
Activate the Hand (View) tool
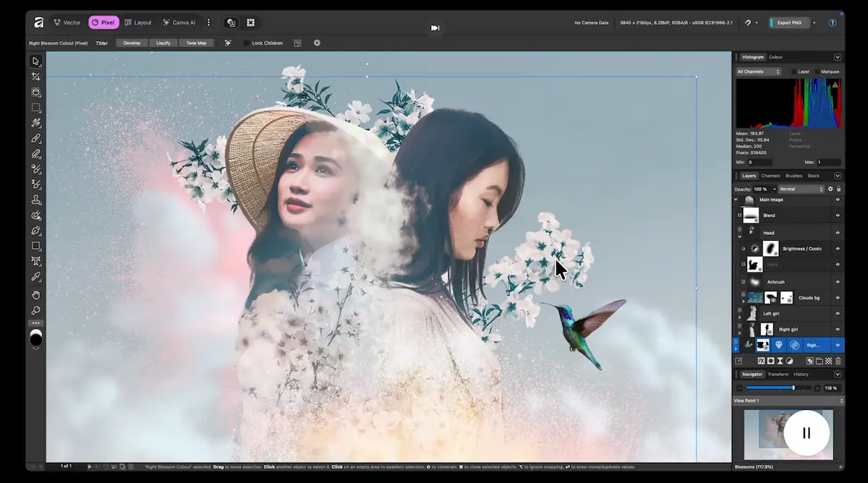36,295
